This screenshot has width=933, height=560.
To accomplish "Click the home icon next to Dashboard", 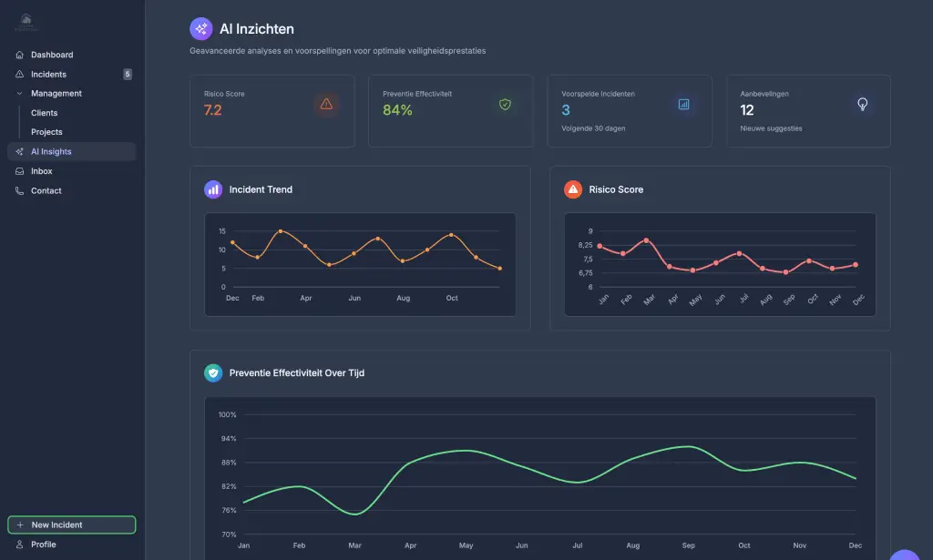I will [20, 55].
